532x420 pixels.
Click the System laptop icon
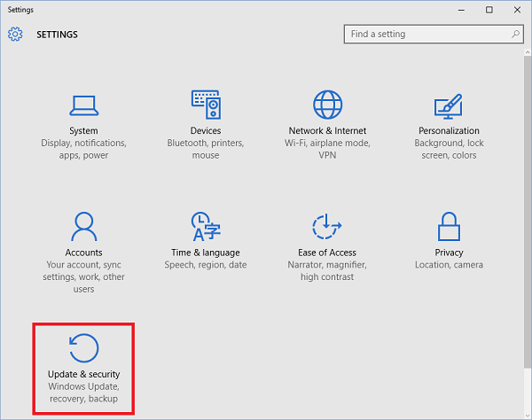[x=83, y=106]
